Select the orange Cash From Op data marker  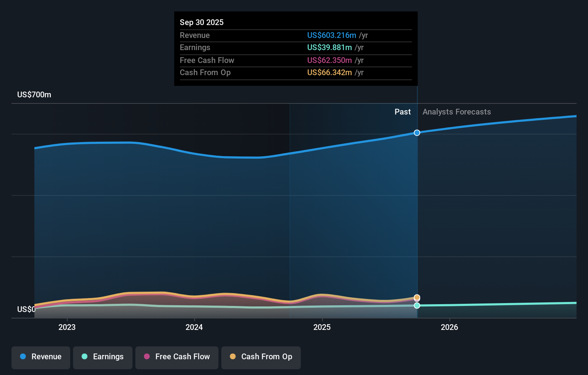click(x=416, y=297)
